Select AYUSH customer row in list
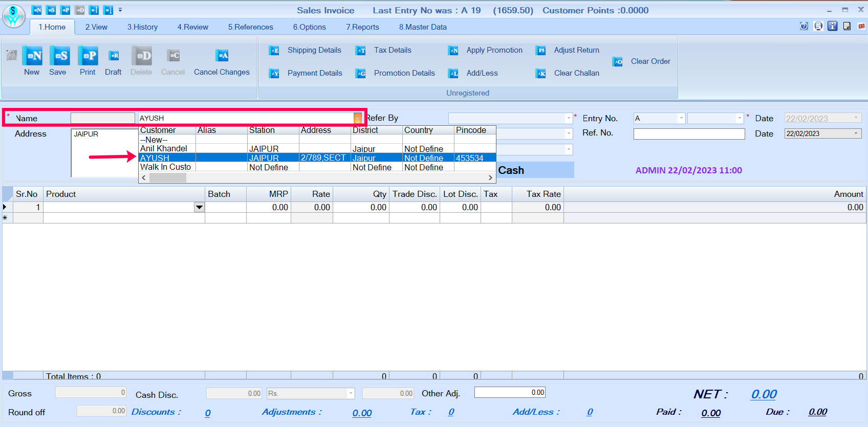This screenshot has height=427, width=868. pos(317,158)
